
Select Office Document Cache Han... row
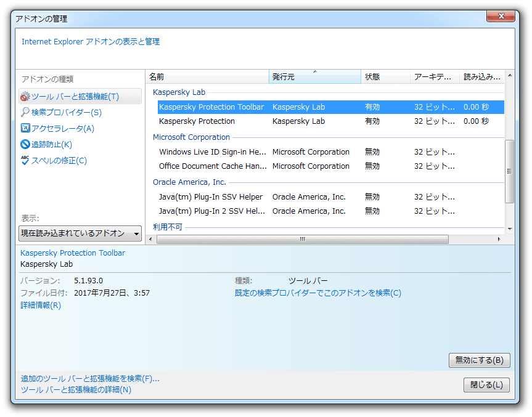(x=331, y=166)
